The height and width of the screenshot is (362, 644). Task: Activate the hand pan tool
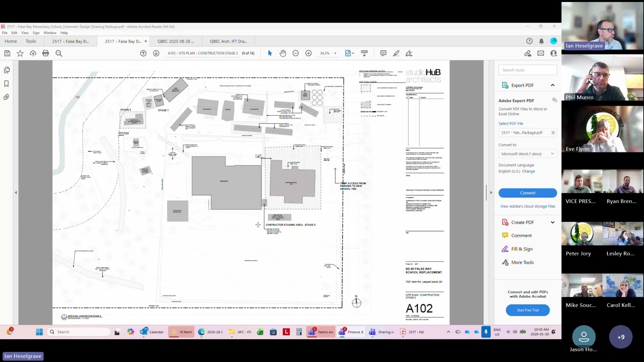pyautogui.click(x=283, y=53)
